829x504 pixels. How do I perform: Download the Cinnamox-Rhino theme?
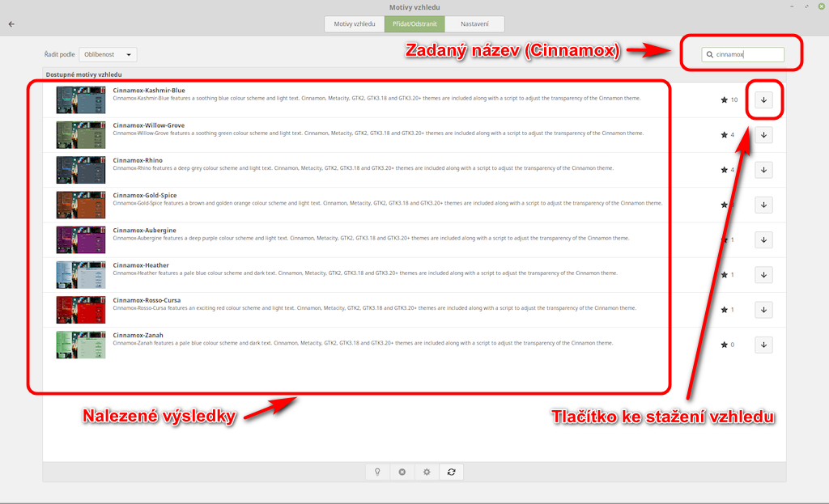click(x=763, y=170)
